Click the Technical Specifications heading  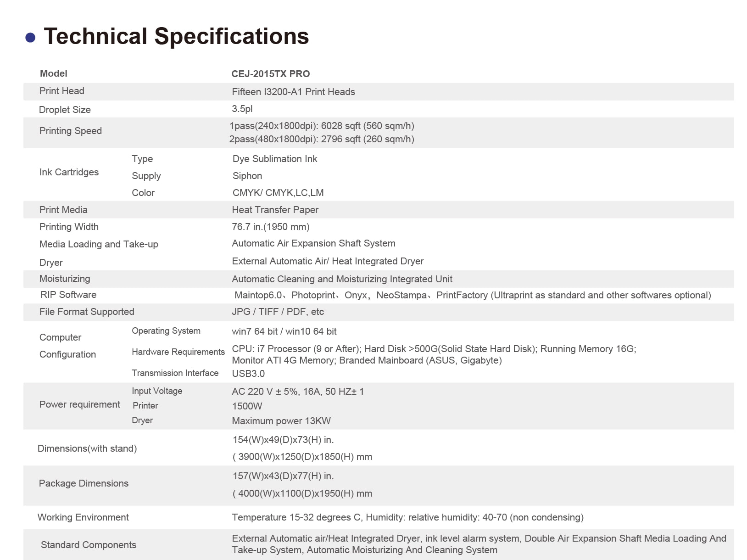pos(176,36)
